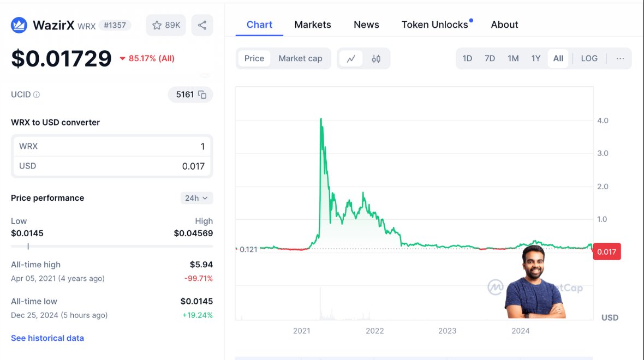Click the +19.24% all-time low change
This screenshot has height=360, width=644.
[x=198, y=315]
